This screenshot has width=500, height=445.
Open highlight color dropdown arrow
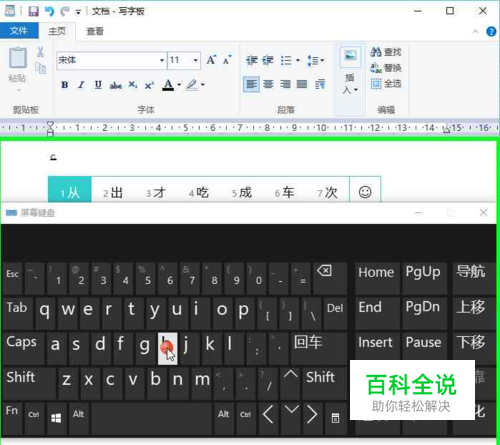203,85
